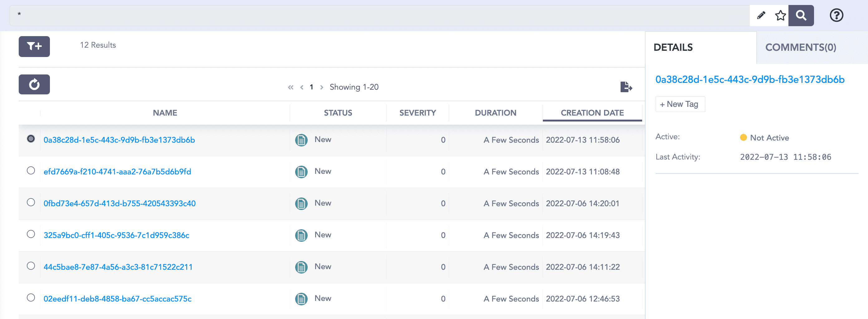The image size is (868, 319).
Task: Open link 325a9bc0-cff1-405c-9536-7c1d959c386c
Action: click(116, 235)
